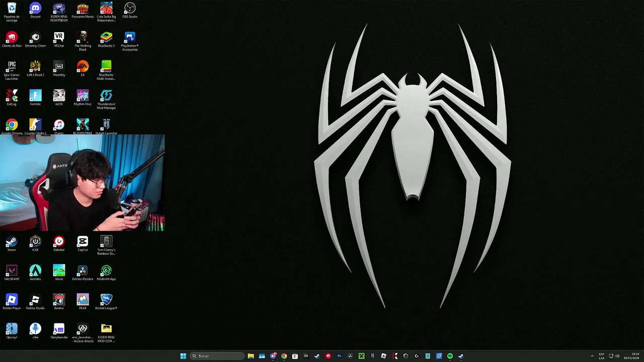
Task: Click the Cute Suika Big Watermelon shortcut
Action: point(106,12)
